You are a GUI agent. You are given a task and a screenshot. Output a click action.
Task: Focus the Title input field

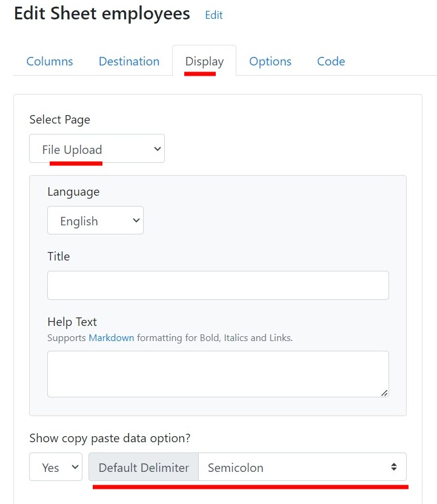click(x=218, y=285)
